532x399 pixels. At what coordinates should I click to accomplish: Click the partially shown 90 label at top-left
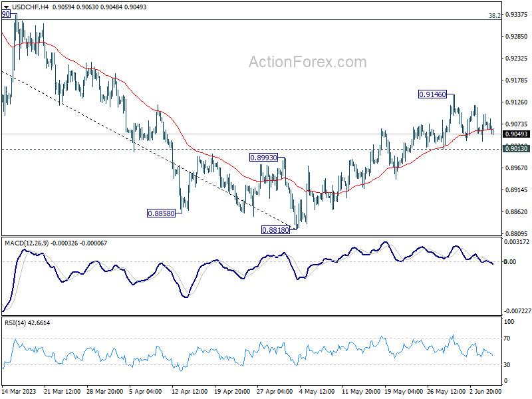pos(6,14)
